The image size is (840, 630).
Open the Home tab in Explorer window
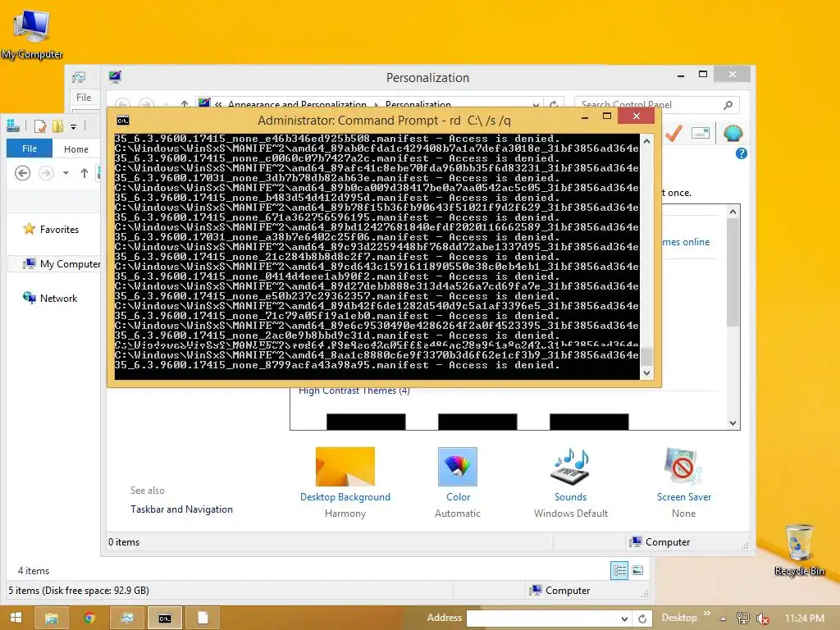pos(76,149)
